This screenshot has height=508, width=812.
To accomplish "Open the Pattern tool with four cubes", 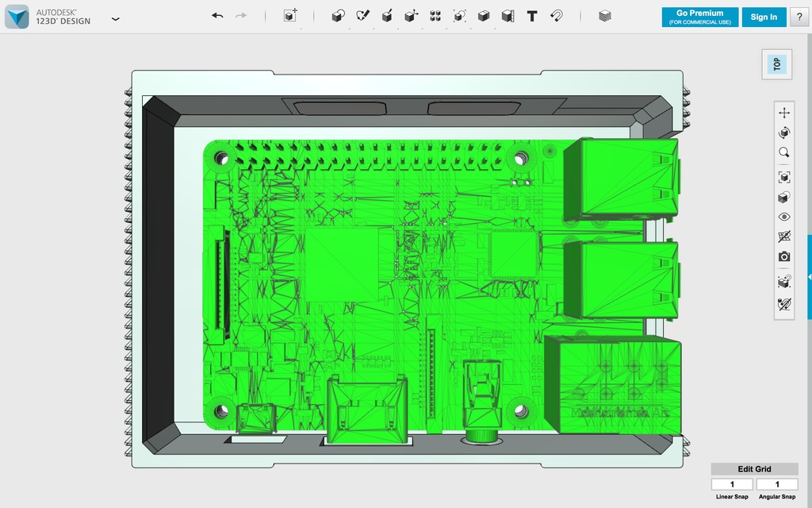I will [435, 16].
